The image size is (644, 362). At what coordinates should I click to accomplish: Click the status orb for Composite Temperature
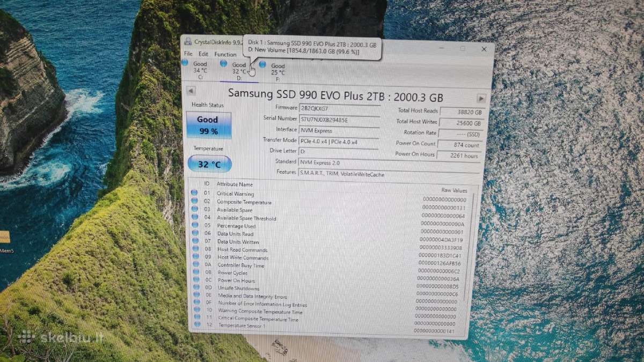click(x=194, y=201)
